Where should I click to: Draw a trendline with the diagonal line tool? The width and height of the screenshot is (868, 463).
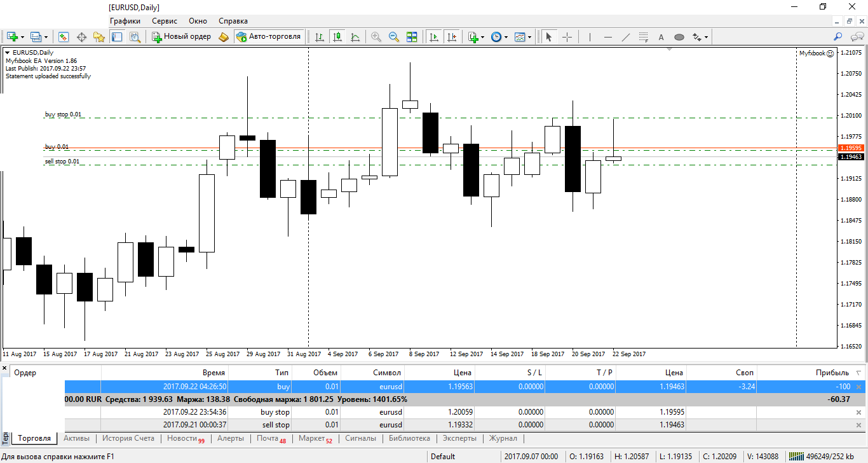coord(625,37)
